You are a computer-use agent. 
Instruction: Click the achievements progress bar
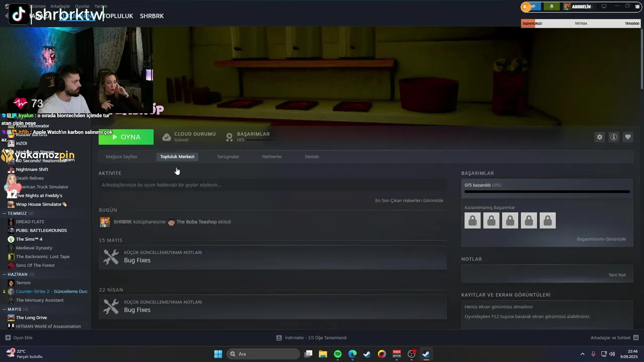[547, 192]
